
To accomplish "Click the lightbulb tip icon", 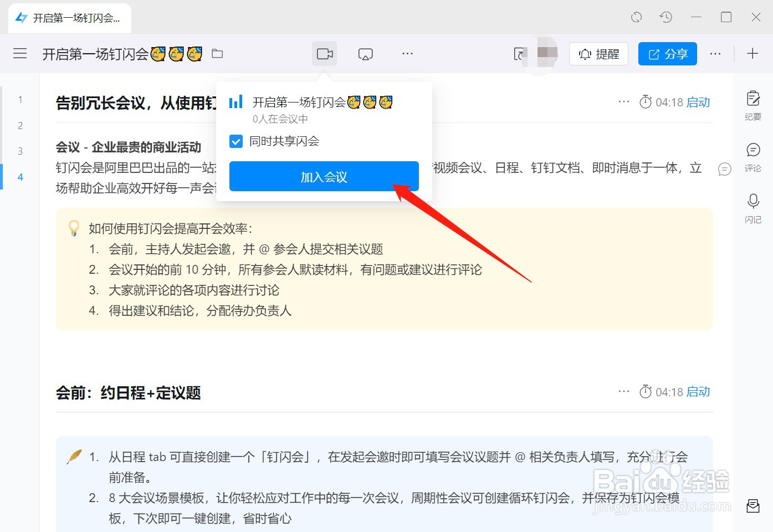I will click(x=74, y=228).
